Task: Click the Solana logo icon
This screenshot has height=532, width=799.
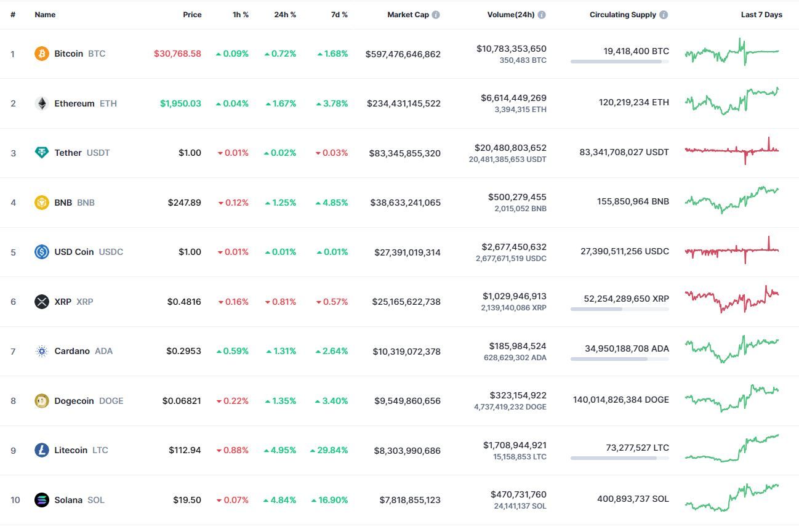Action: [x=42, y=500]
